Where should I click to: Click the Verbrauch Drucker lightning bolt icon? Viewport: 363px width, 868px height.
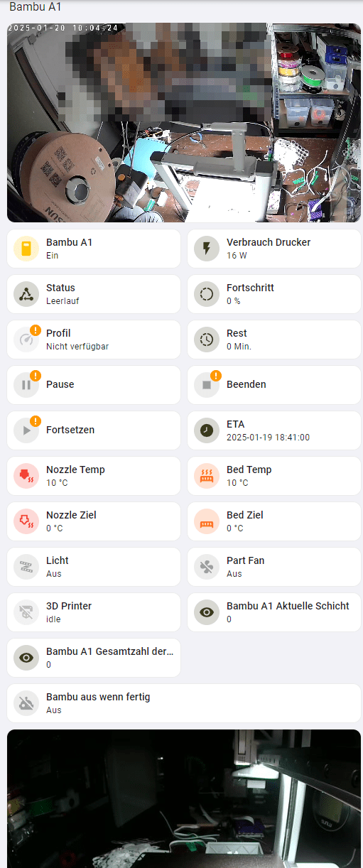click(x=207, y=249)
